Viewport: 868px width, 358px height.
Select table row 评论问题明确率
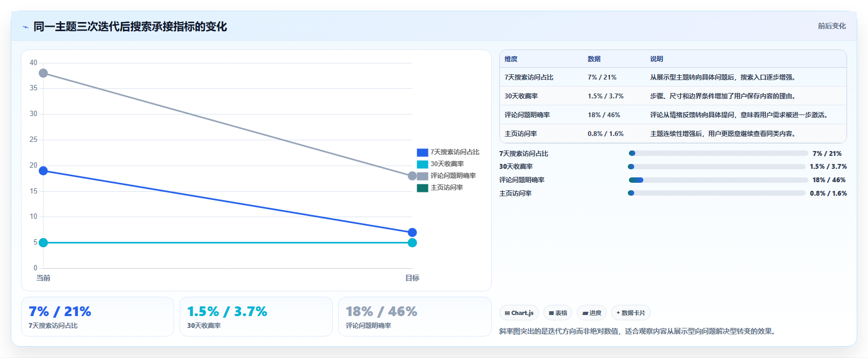(x=673, y=115)
